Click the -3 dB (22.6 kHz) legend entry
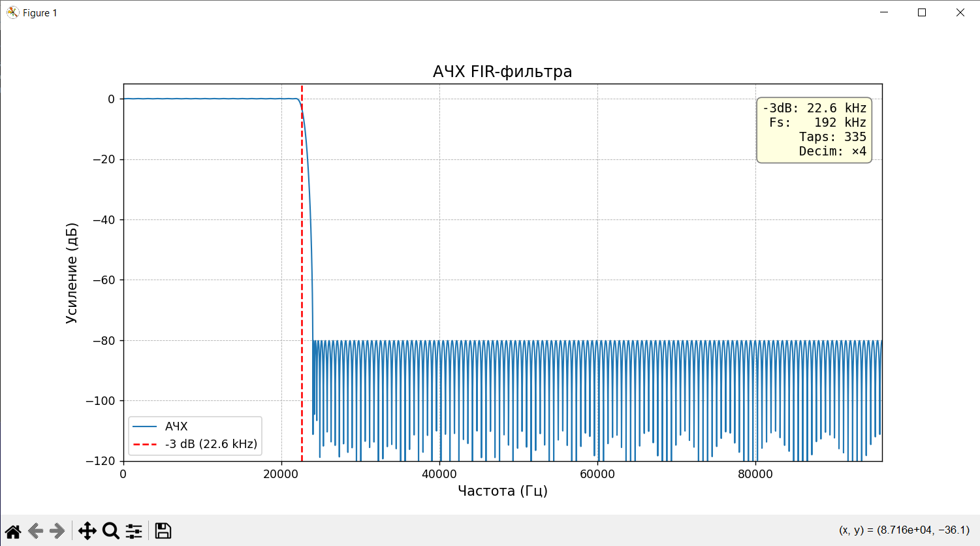The width and height of the screenshot is (980, 546). coord(211,444)
